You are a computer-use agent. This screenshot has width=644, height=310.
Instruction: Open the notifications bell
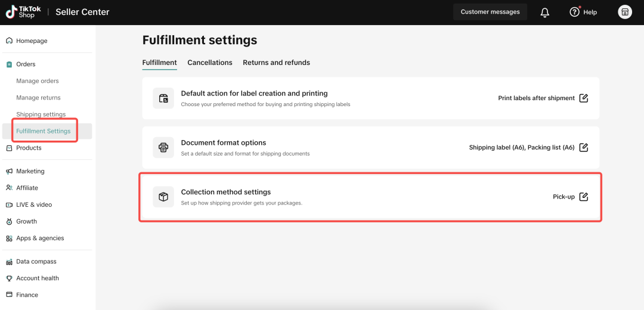point(544,12)
